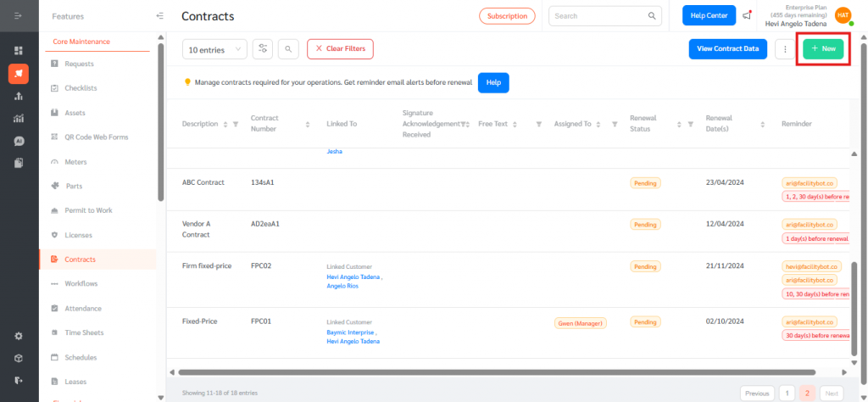Open Workflows in the features menu
Screen dimensions: 868x402
pyautogui.click(x=81, y=283)
